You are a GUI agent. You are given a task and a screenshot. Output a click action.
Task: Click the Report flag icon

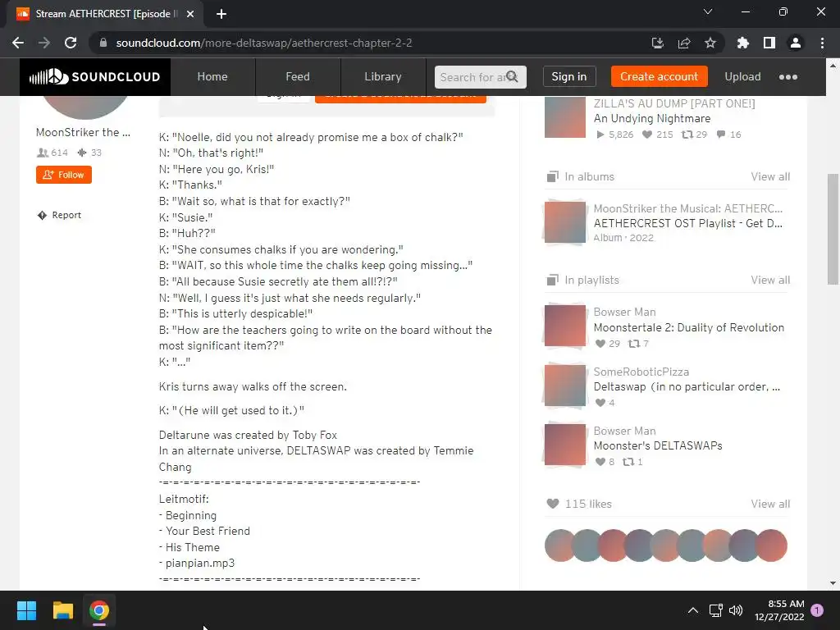click(x=43, y=215)
